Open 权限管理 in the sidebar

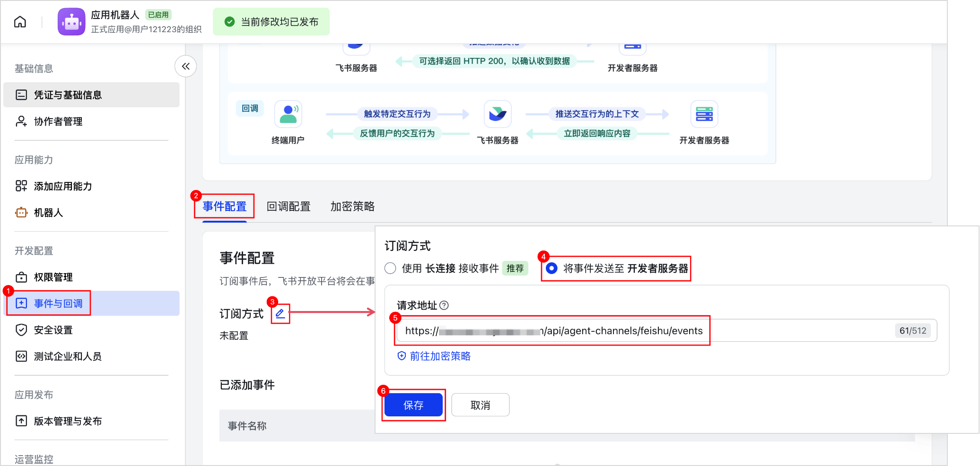91,277
